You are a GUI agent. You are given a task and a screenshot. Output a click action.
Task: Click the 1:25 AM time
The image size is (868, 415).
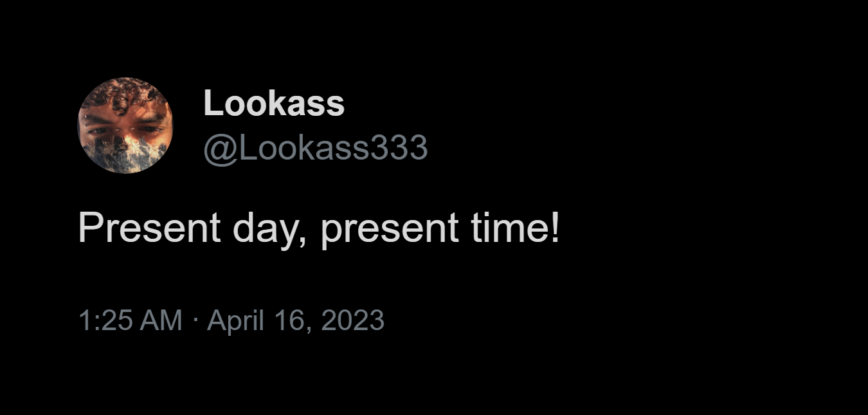[x=130, y=320]
